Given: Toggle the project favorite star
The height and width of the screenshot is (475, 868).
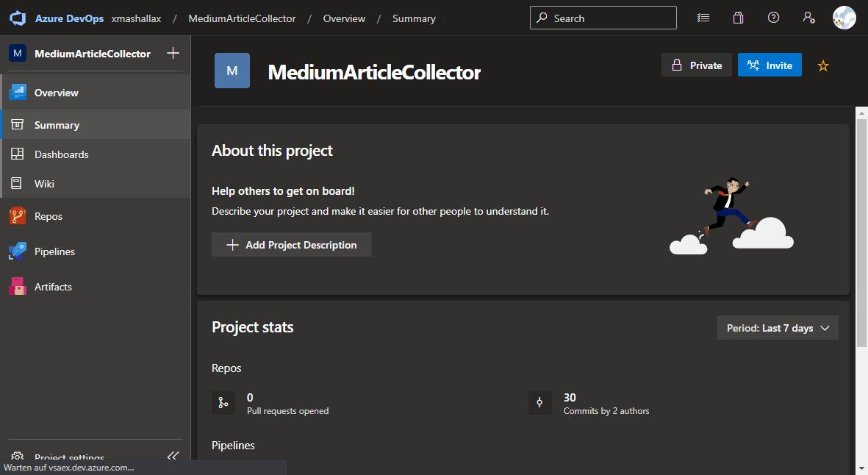Looking at the screenshot, I should pyautogui.click(x=822, y=65).
